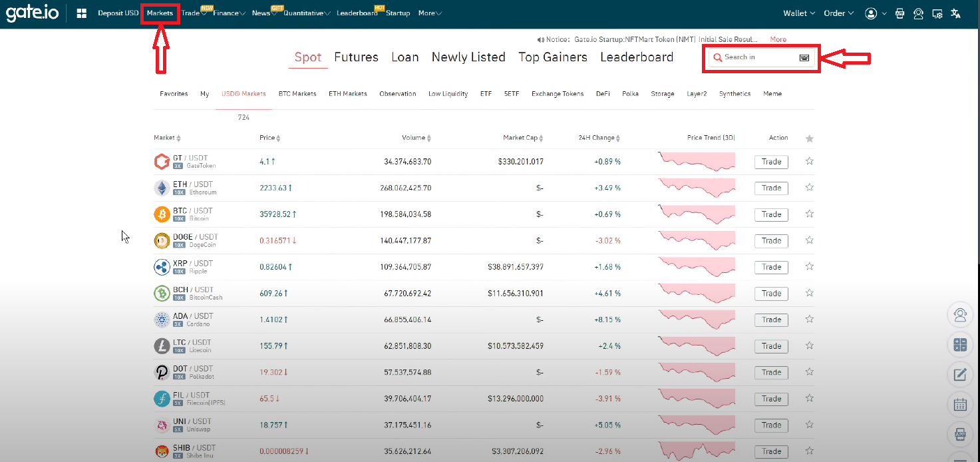Image resolution: width=980 pixels, height=462 pixels.
Task: Favorite the GT / USDT pair star
Action: (810, 161)
